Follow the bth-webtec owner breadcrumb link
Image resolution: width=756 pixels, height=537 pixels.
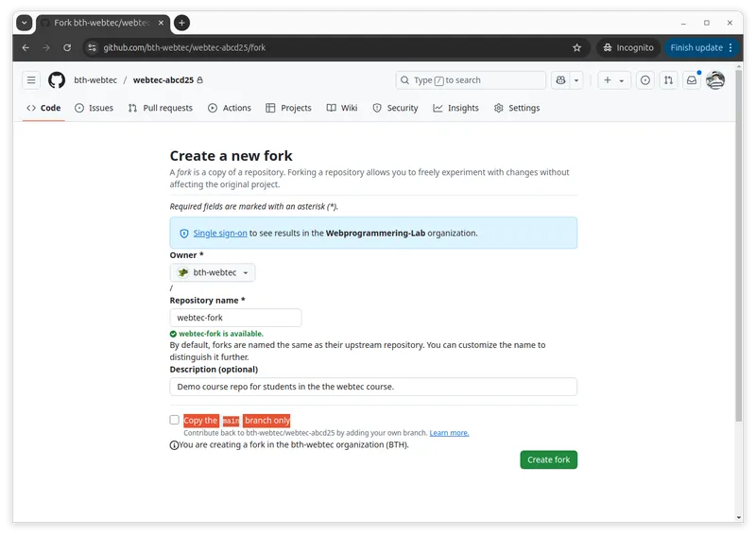[x=95, y=80]
